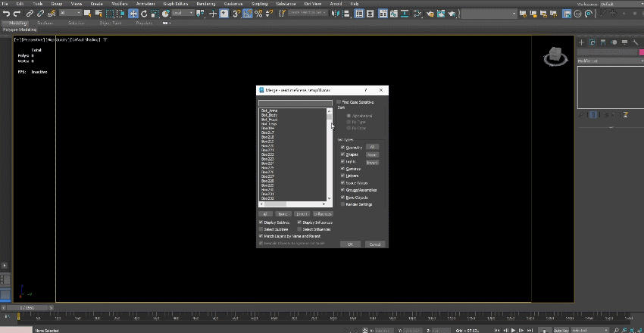Activate the Rotate tool icon
The height and width of the screenshot is (333, 644).
145,14
